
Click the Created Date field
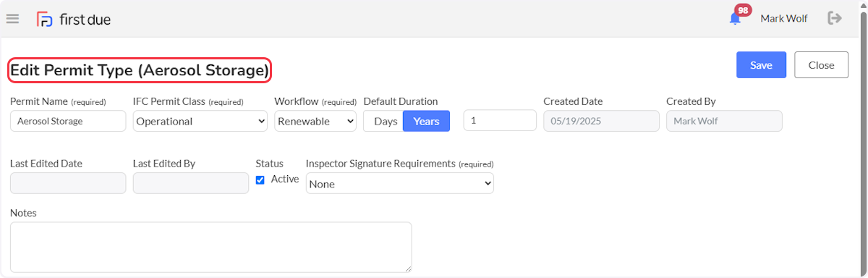[601, 121]
